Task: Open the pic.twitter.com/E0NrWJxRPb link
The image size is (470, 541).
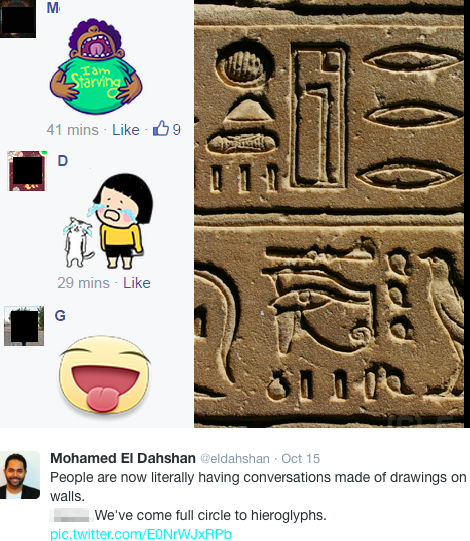Action: coord(141,534)
